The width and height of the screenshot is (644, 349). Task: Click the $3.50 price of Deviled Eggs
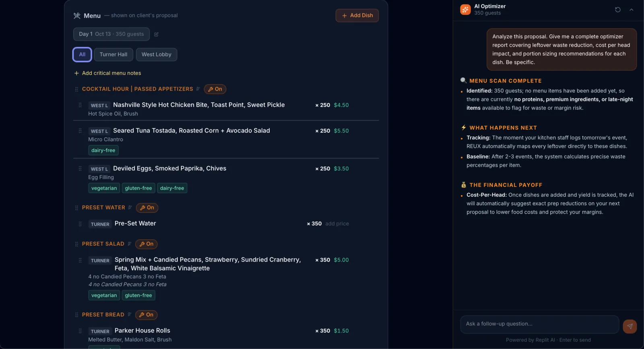pos(341,169)
